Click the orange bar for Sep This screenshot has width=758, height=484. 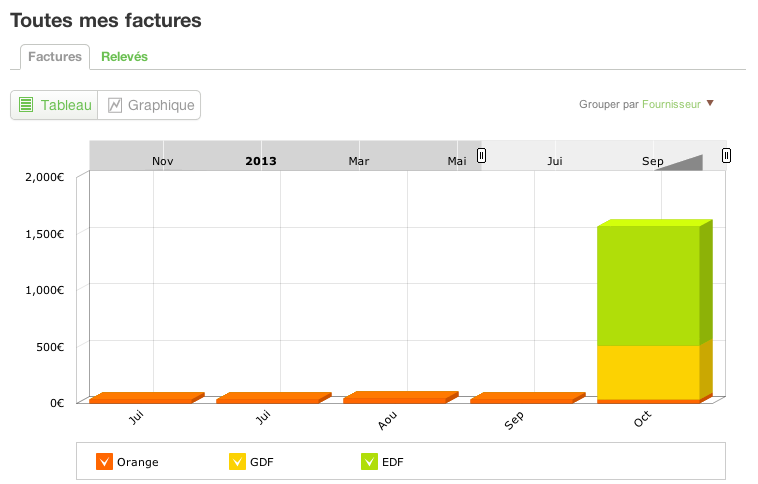point(521,400)
